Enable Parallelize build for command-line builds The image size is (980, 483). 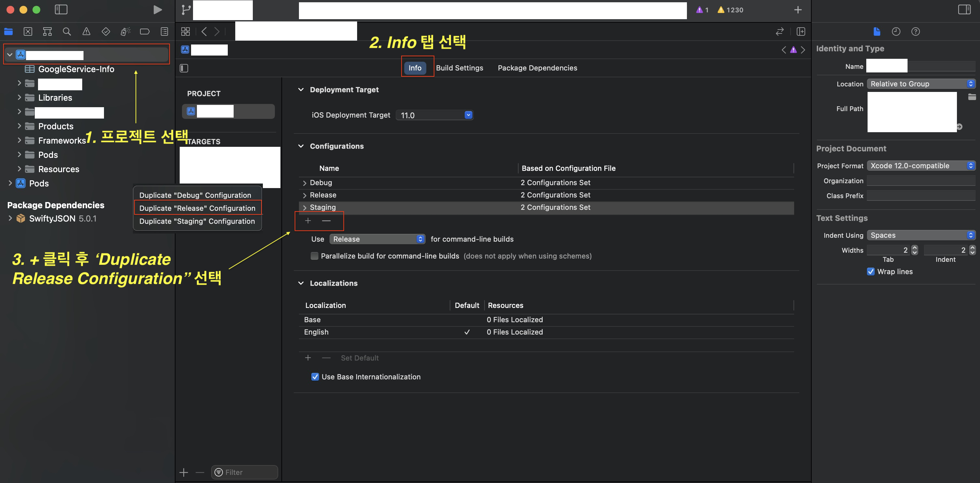[x=314, y=256]
